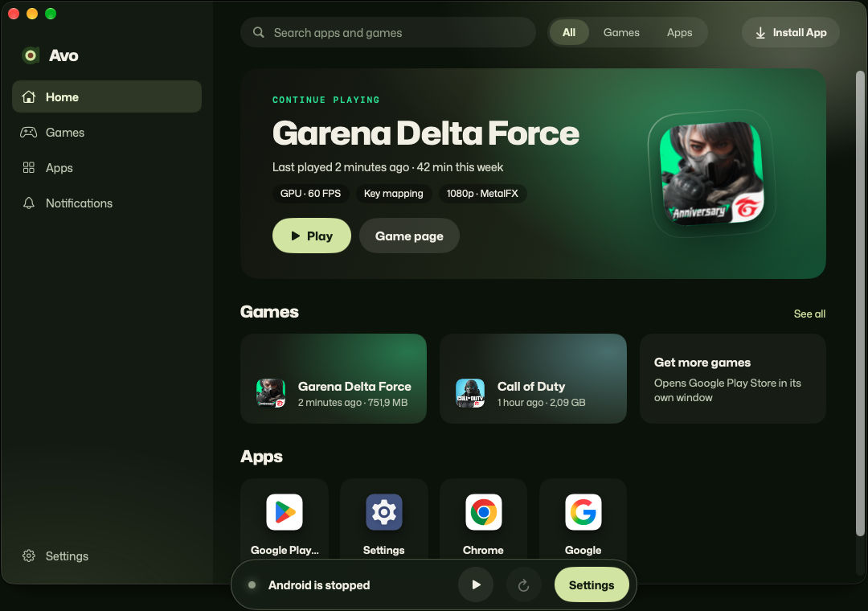
Task: Launch the Android Settings app icon
Action: click(383, 512)
